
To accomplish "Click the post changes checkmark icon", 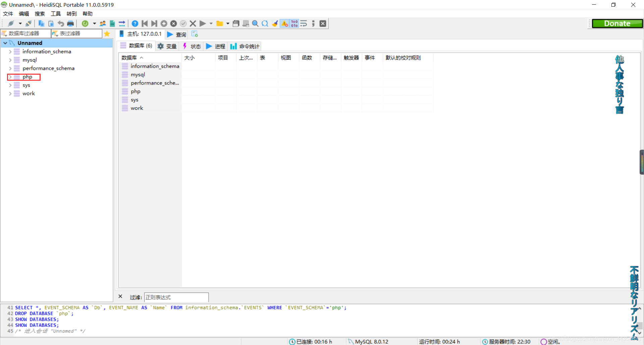I will point(183,23).
